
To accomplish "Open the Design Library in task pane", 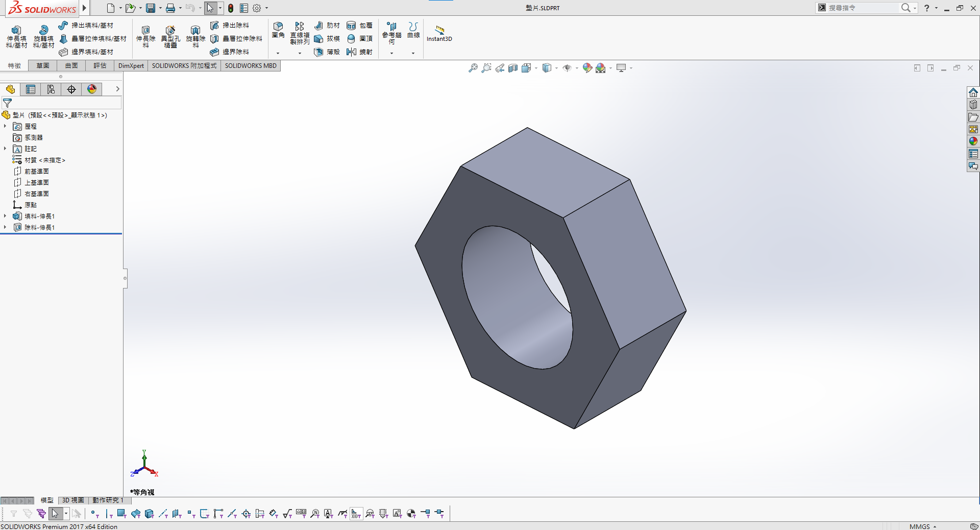I will click(x=973, y=105).
